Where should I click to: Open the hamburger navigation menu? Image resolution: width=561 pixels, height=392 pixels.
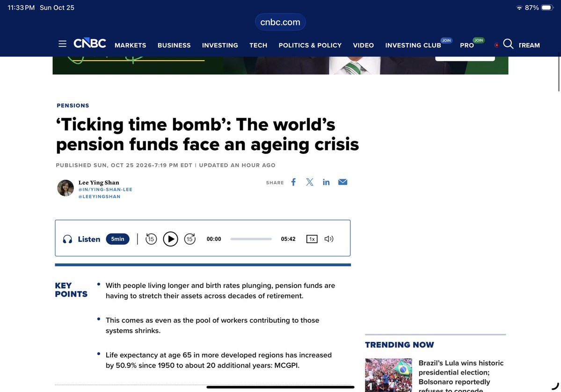point(62,44)
